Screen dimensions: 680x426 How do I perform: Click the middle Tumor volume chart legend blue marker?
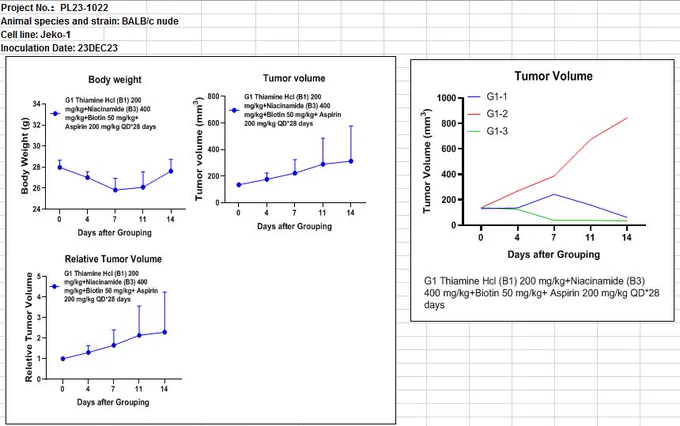234,110
